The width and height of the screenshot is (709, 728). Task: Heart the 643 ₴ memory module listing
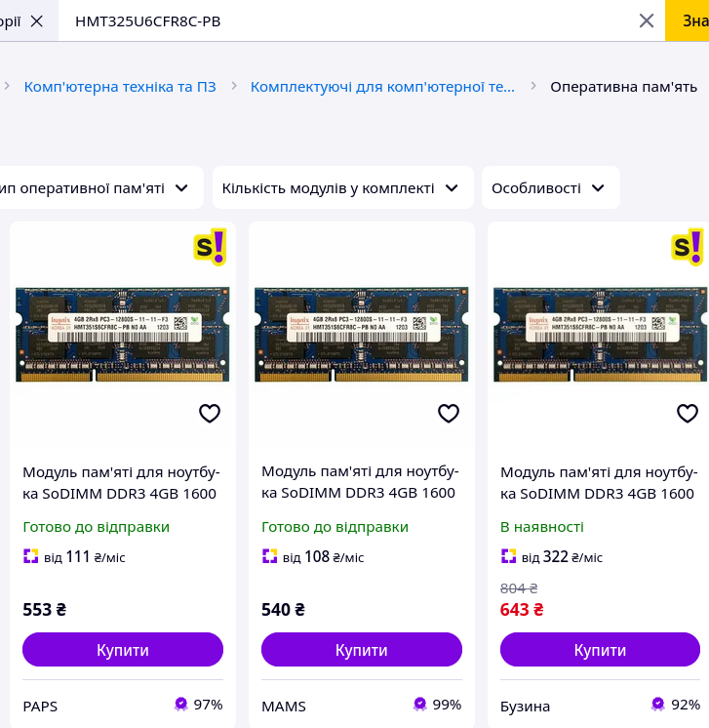(x=688, y=414)
